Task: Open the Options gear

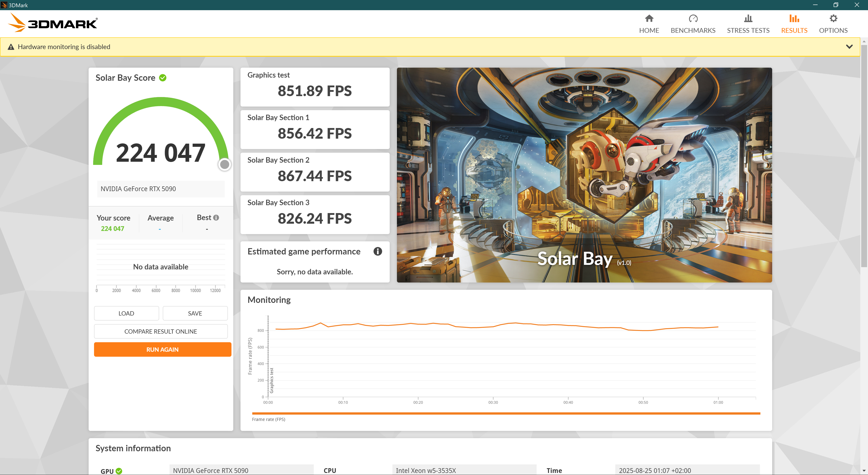Action: point(833,24)
